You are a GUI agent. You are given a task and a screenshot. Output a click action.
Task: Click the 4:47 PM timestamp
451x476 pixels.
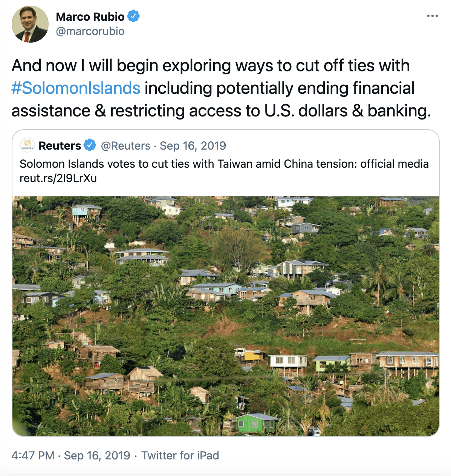[x=33, y=455]
